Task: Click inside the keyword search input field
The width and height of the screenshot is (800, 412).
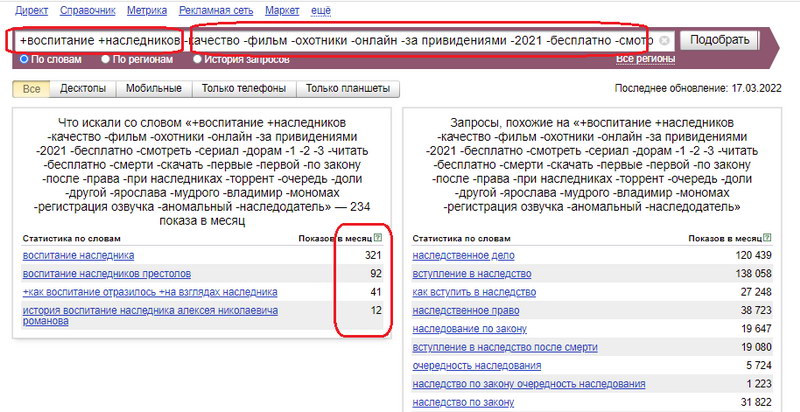Action: [330, 41]
